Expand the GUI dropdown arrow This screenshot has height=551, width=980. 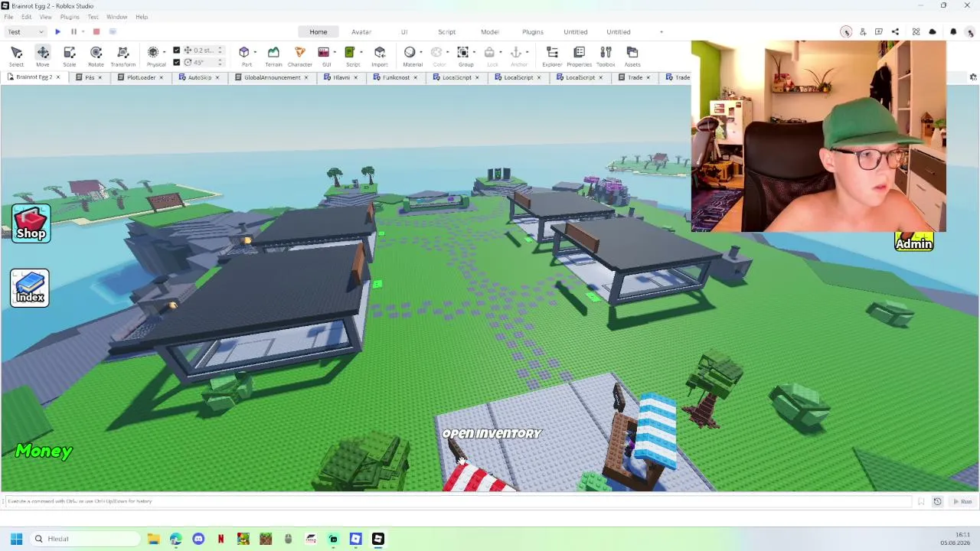[335, 53]
